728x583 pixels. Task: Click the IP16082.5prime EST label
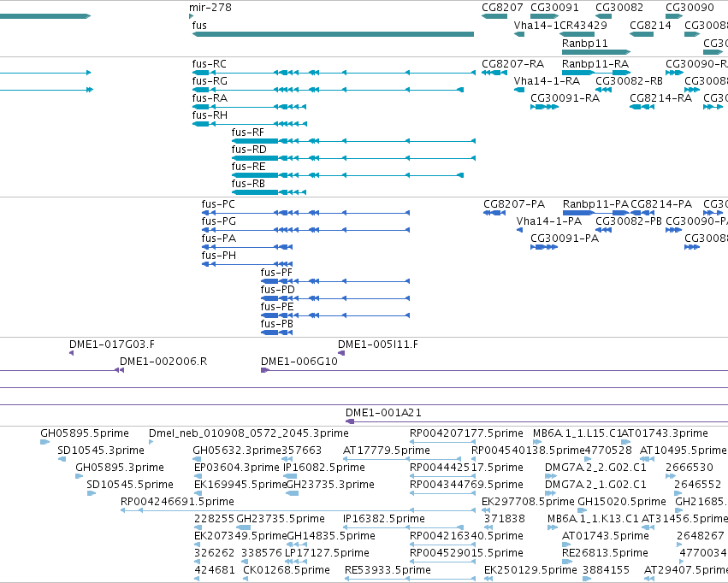tap(324, 468)
